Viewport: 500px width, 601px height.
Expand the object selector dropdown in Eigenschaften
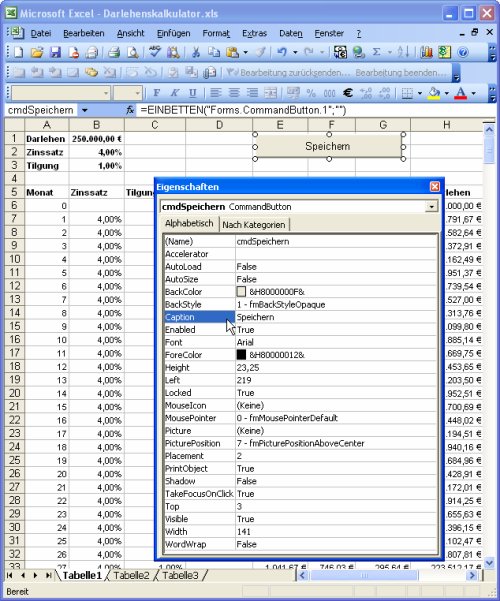pos(431,207)
